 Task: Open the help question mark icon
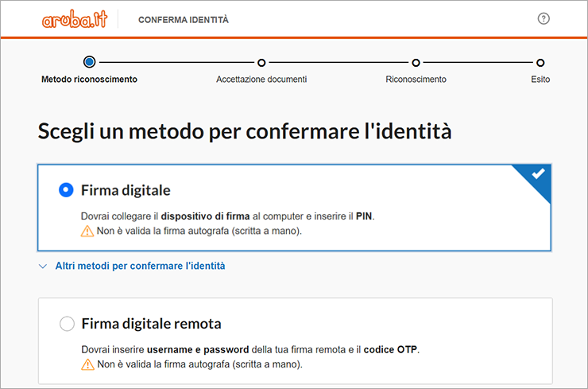(x=544, y=18)
